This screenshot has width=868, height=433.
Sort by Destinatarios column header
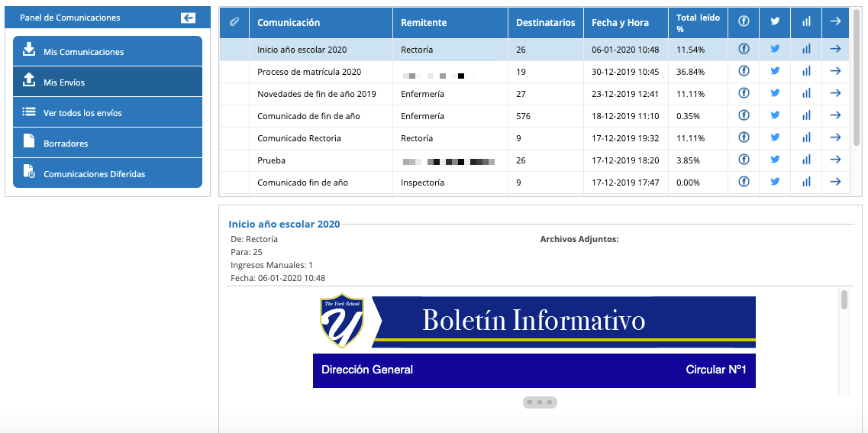pyautogui.click(x=545, y=23)
